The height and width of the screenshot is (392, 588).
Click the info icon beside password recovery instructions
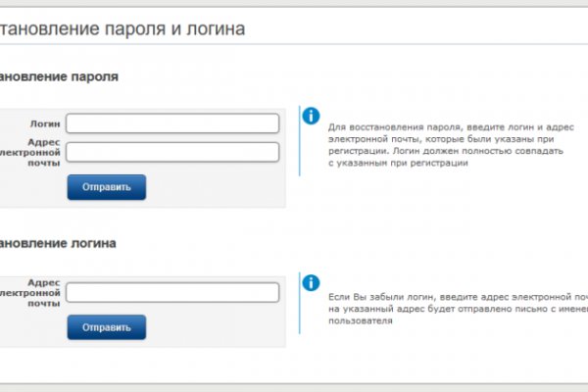point(312,117)
